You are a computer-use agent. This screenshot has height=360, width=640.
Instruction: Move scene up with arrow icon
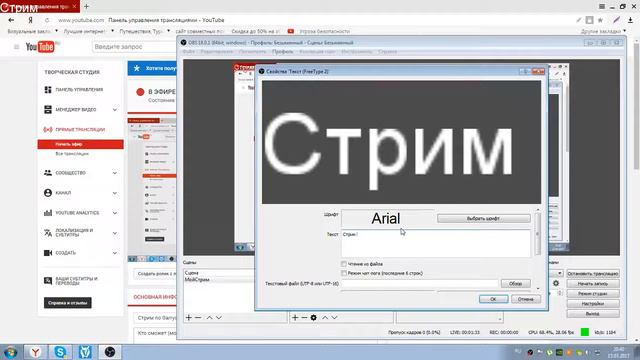[x=209, y=318]
